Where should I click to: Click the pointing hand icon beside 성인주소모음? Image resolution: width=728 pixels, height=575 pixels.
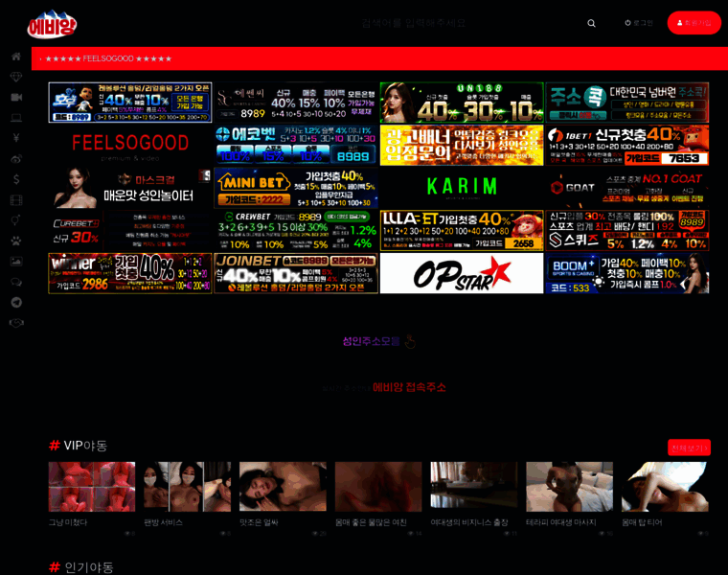click(x=410, y=342)
